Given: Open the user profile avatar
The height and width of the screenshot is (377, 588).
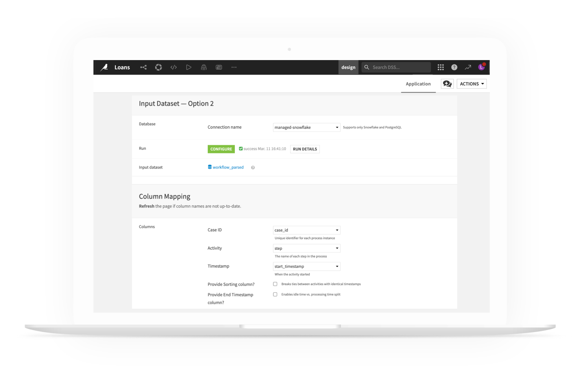Looking at the screenshot, I should 482,67.
